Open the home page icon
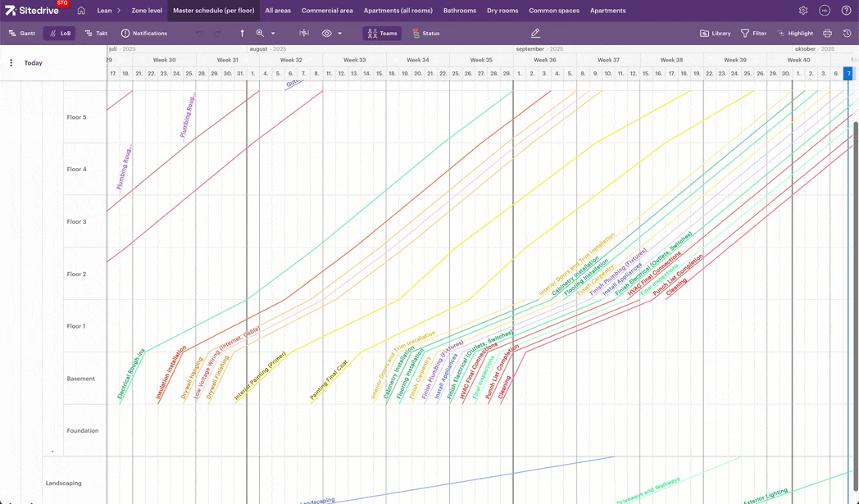Screen dimensions: 859x504 click(81, 11)
